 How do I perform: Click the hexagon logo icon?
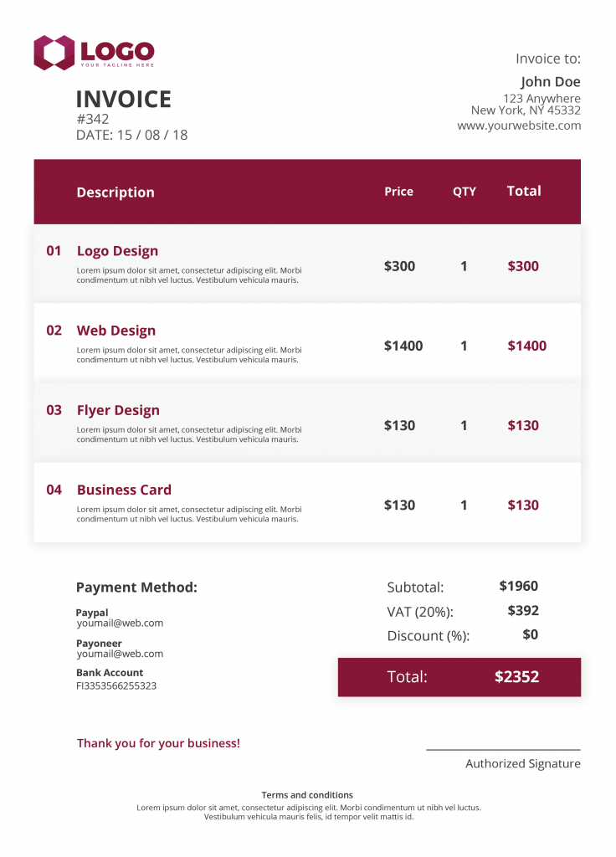click(54, 53)
